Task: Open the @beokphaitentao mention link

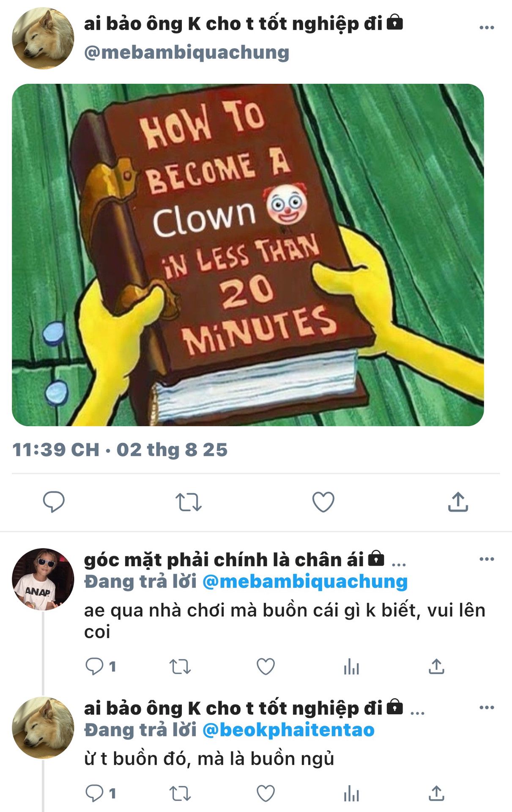Action: pyautogui.click(x=288, y=730)
